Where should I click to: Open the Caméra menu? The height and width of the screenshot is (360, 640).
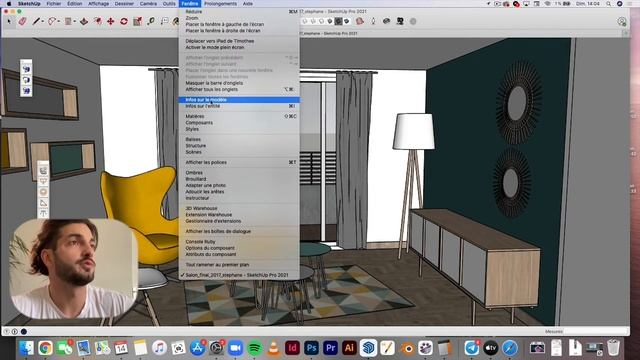click(x=148, y=4)
